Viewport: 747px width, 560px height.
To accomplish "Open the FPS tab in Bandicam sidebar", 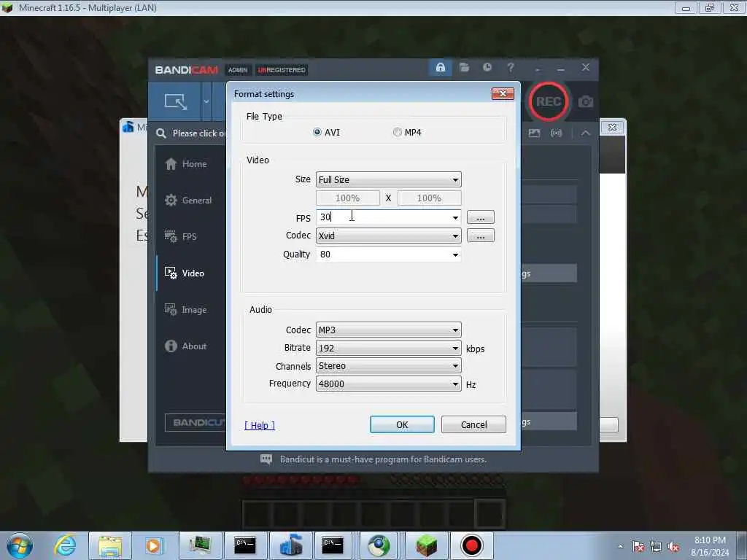I will [190, 237].
